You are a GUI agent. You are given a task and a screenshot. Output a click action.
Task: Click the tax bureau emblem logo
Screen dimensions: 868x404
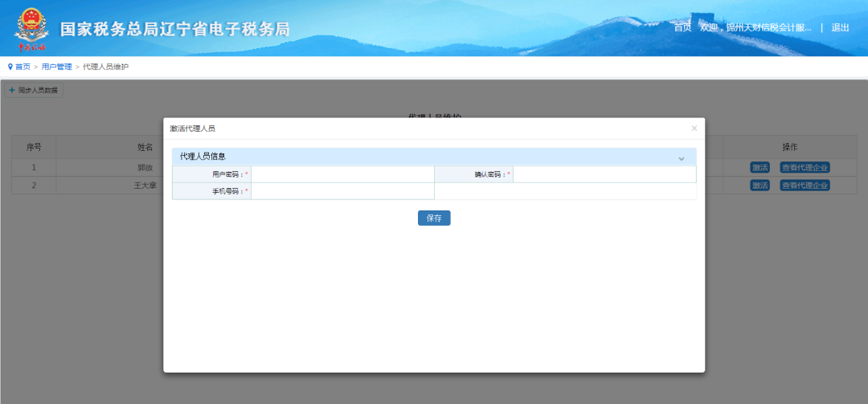pos(31,29)
